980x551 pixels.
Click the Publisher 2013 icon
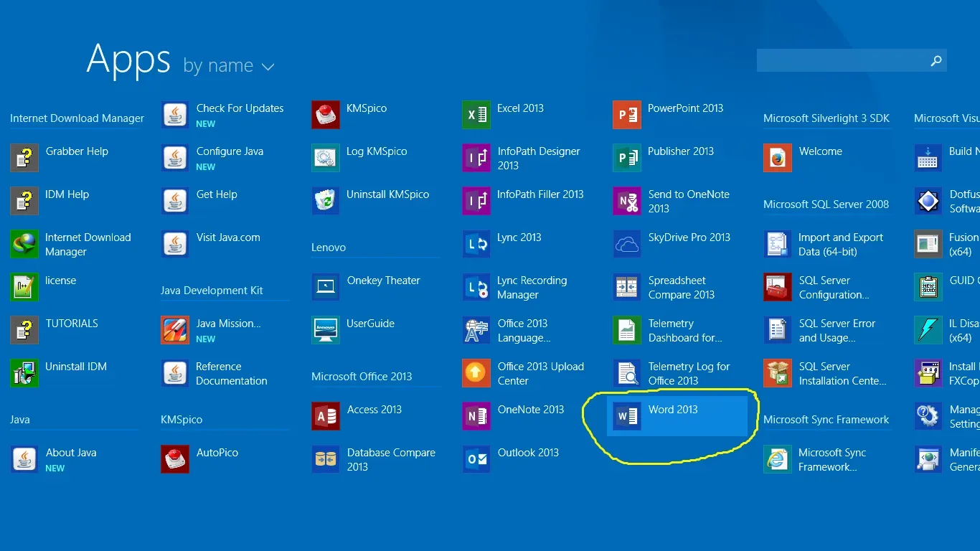627,158
